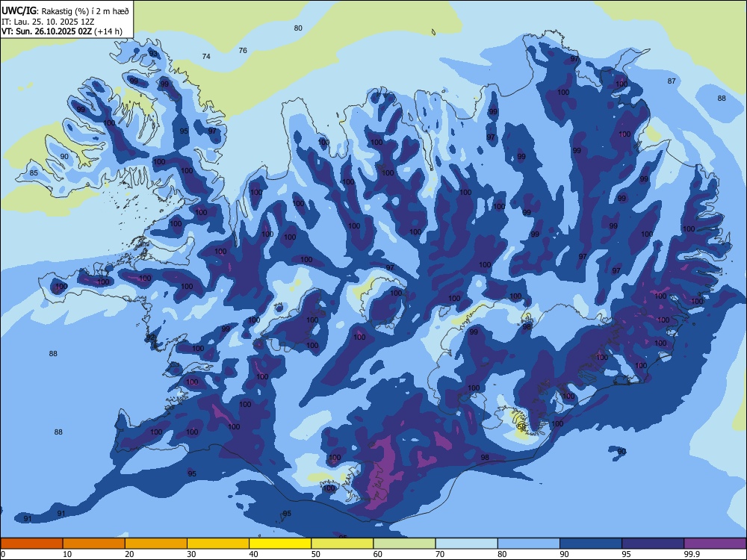Viewport: 747px width, 560px height.
Task: Click the humidity value '87' in the northeast
Action: pyautogui.click(x=672, y=81)
